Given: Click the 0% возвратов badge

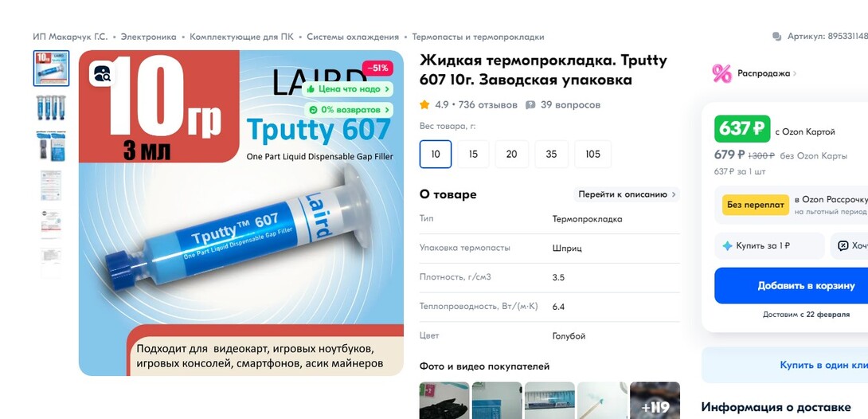Looking at the screenshot, I should click(x=347, y=110).
